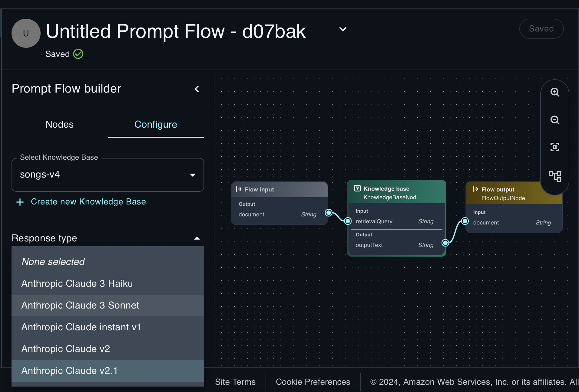Viewport: 579px width, 392px height.
Task: Choose Anthropic Claude 3 Sonnet
Action: [x=108, y=305]
